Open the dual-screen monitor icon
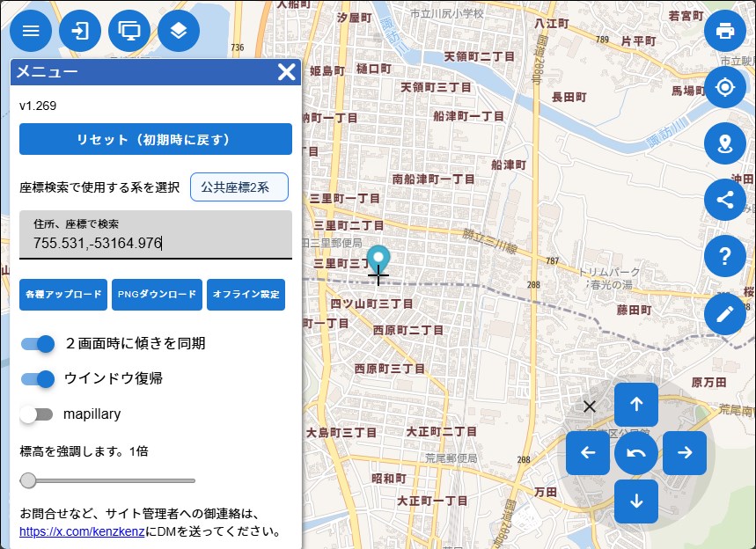Image resolution: width=756 pixels, height=549 pixels. click(x=129, y=31)
